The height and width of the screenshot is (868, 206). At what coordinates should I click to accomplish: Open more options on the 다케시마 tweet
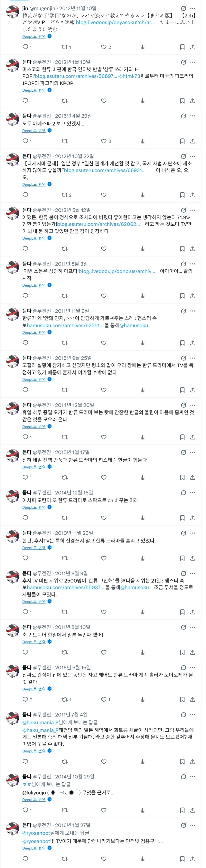193,156
